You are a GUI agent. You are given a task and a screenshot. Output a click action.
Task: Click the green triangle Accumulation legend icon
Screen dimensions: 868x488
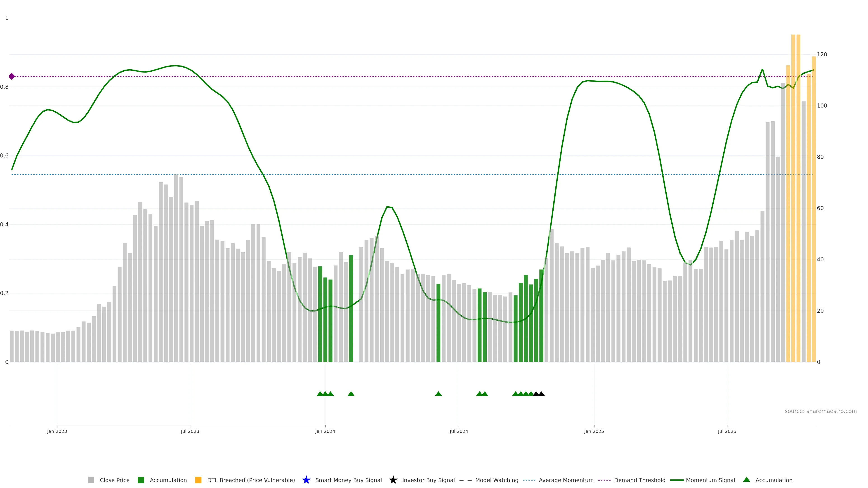746,480
